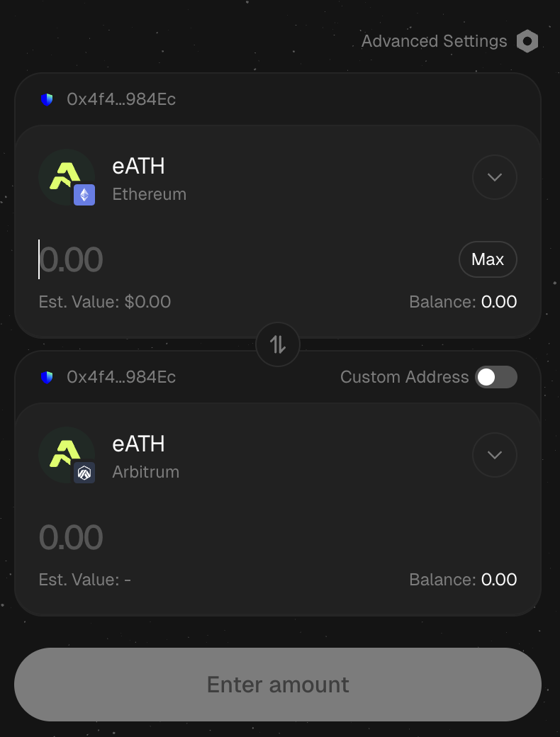The width and height of the screenshot is (560, 737).
Task: Click the destination wallet address text
Action: tap(121, 377)
